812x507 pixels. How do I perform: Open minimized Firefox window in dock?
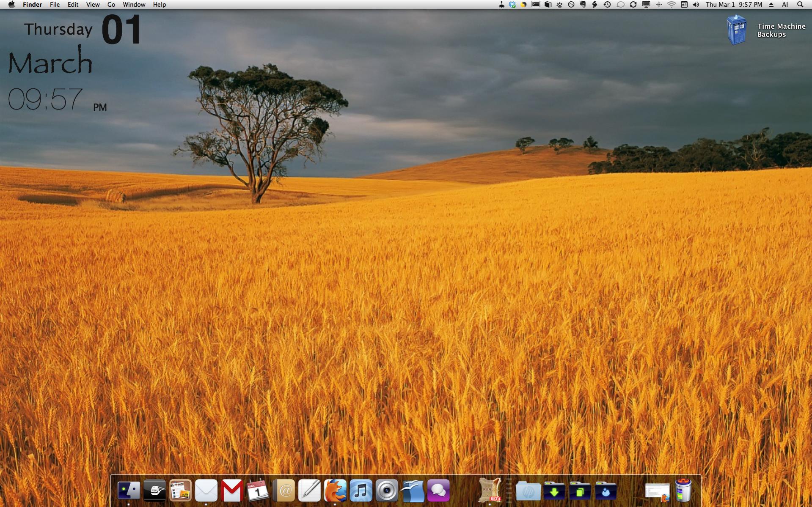coord(658,492)
